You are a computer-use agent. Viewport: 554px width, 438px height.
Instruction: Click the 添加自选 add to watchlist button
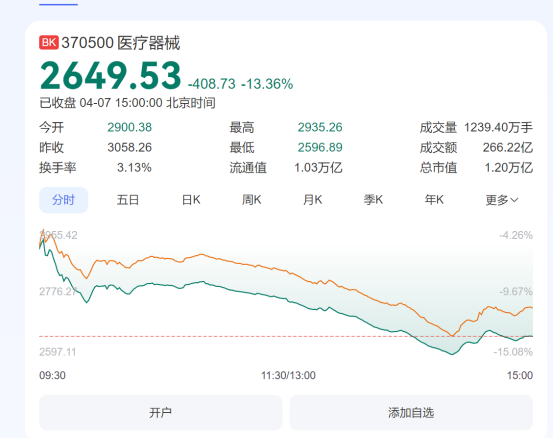point(411,412)
